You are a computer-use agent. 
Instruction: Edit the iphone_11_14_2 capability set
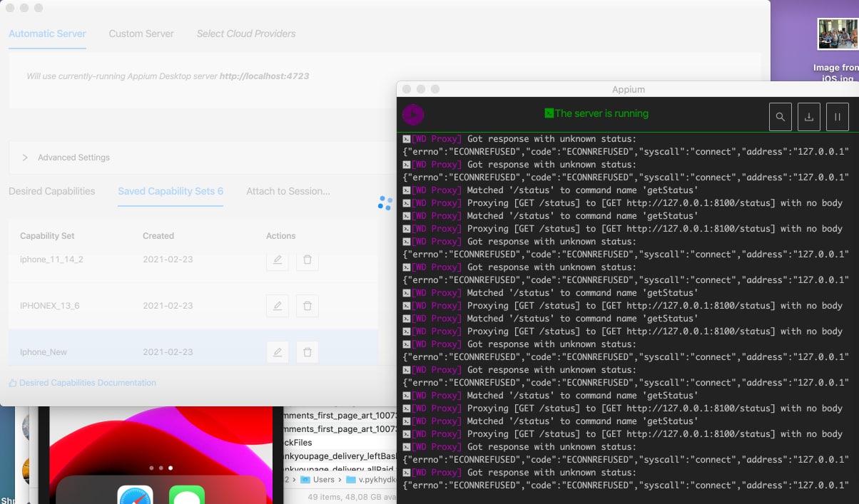pos(278,259)
